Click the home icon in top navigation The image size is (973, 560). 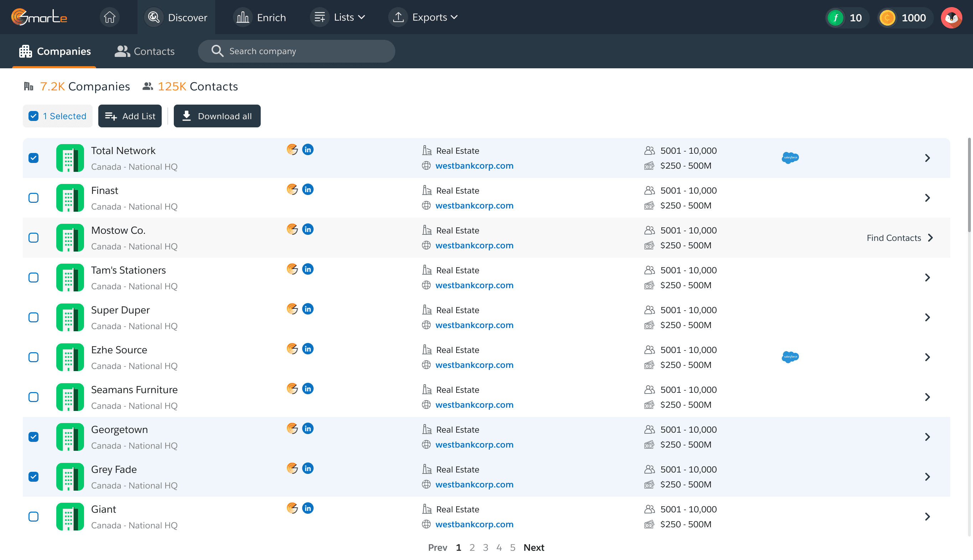tap(109, 17)
